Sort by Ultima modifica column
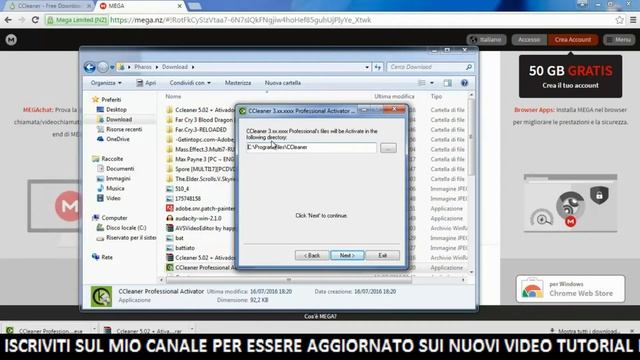 394,96
